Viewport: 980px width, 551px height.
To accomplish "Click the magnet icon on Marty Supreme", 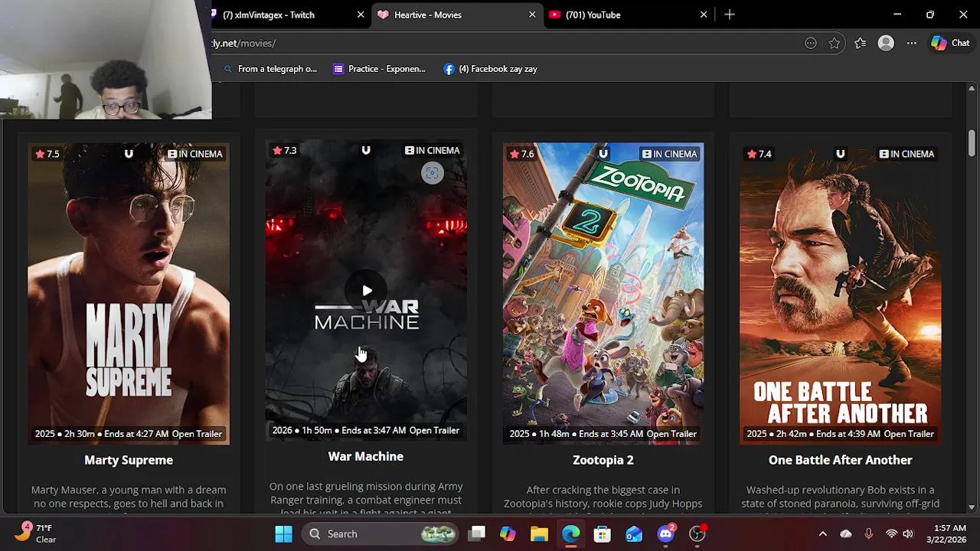I will (129, 154).
